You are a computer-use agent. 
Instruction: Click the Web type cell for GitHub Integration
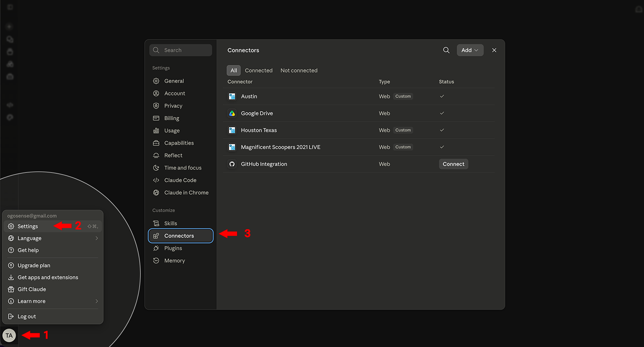(x=385, y=164)
